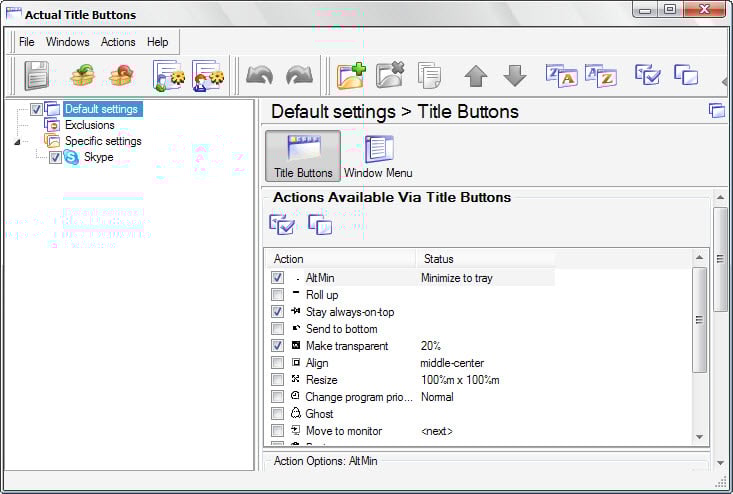This screenshot has height=494, width=733.
Task: Select Specific settings label in the tree
Action: coord(103,141)
